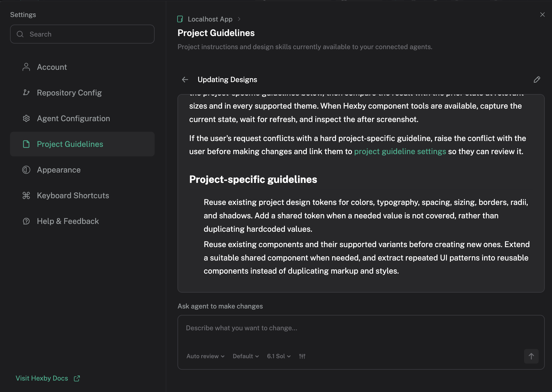The height and width of the screenshot is (392, 552).
Task: Click the Account person icon
Action: (x=26, y=67)
